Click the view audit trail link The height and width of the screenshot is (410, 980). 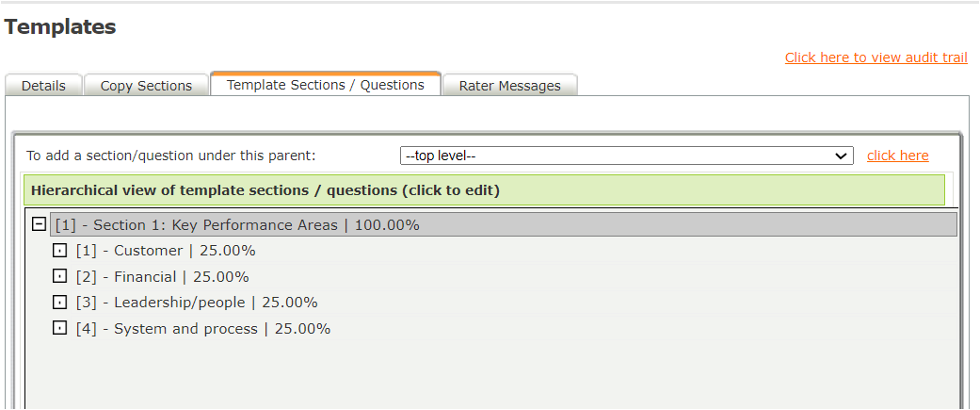click(876, 57)
